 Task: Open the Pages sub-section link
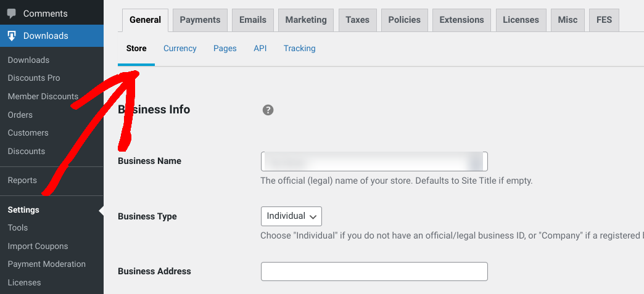(225, 48)
